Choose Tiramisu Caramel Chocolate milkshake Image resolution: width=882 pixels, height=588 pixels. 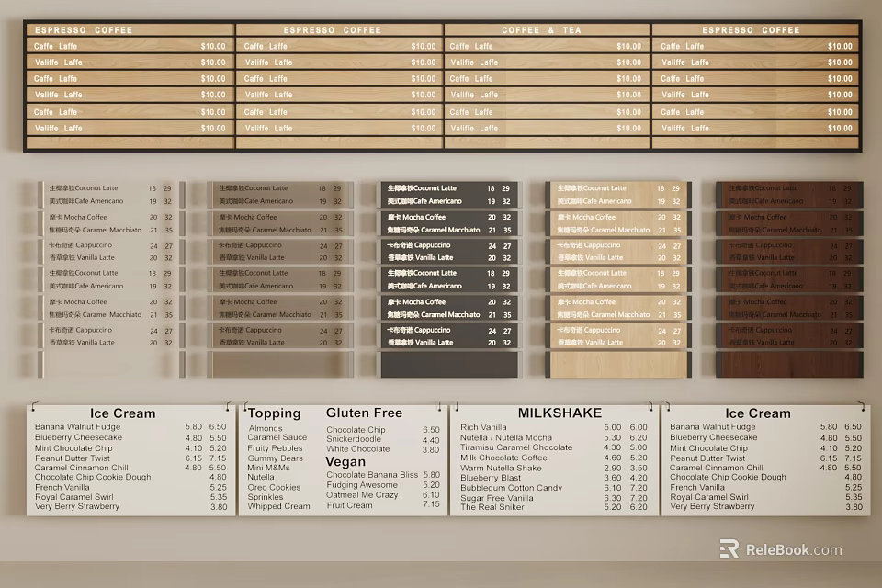point(516,448)
